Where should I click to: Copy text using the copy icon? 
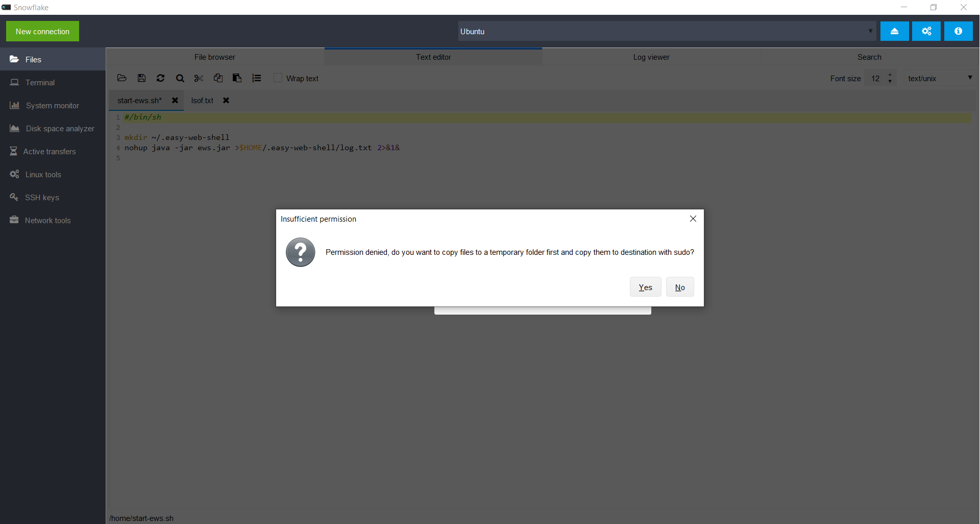218,78
